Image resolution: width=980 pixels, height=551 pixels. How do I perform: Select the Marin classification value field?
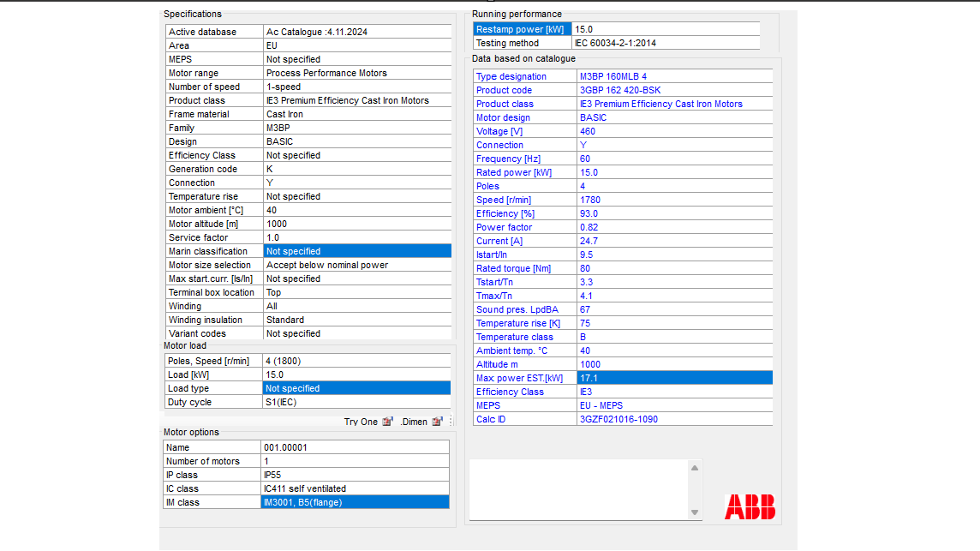pos(356,251)
